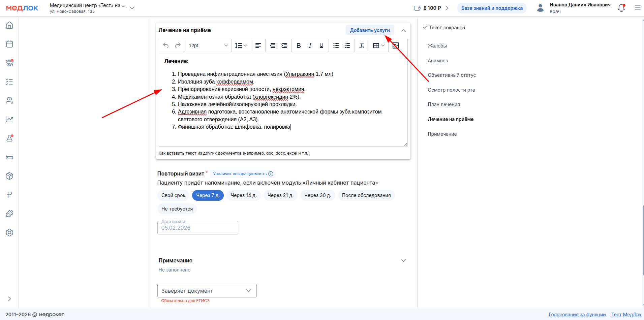The height and width of the screenshot is (320, 644).
Task: Open settings gear in the sidebar
Action: [9, 232]
